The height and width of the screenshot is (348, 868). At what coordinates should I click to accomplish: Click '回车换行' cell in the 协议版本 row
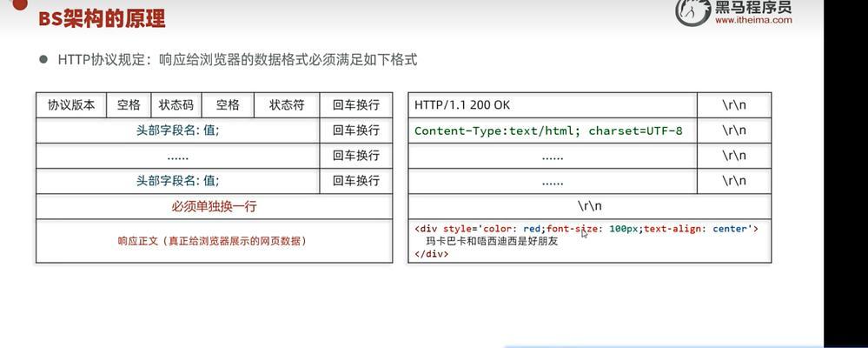click(x=356, y=105)
